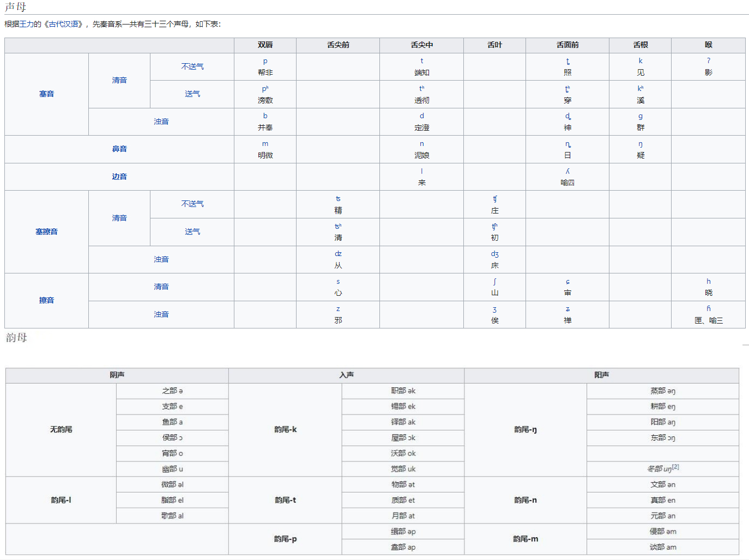The image size is (749, 560).
Task: Open the 边音 row header link
Action: pos(119,177)
